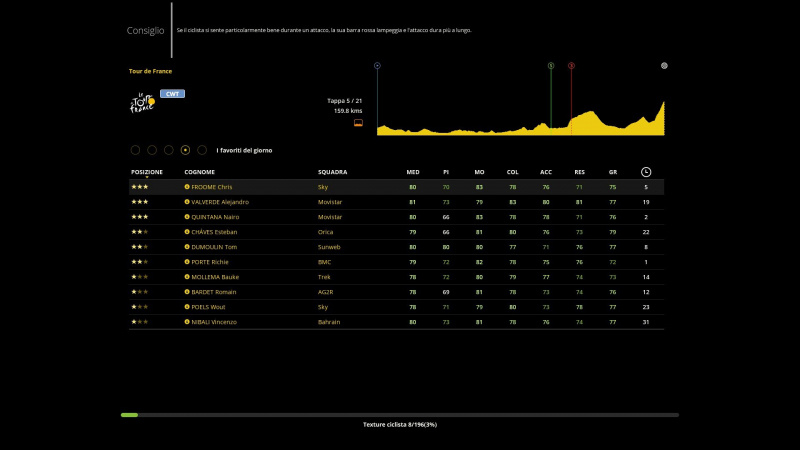Click the 'Tappa 5 / 21' text

pyautogui.click(x=345, y=101)
